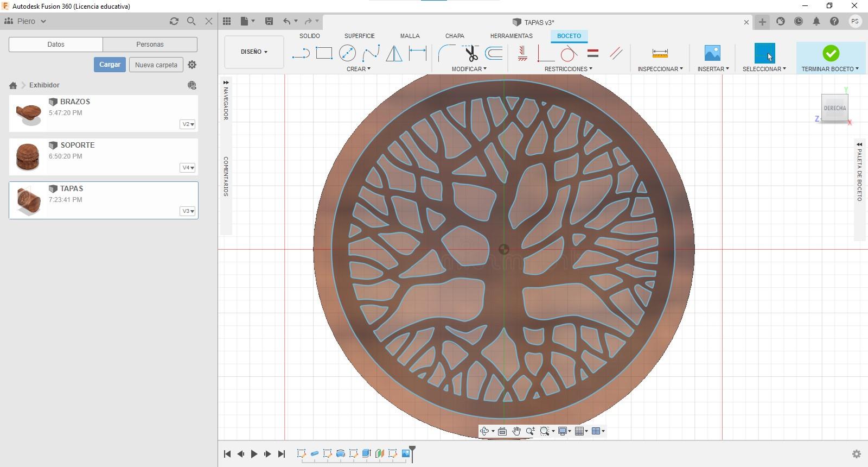The image size is (868, 467).
Task: Switch to the MALLA tab
Action: tap(410, 36)
